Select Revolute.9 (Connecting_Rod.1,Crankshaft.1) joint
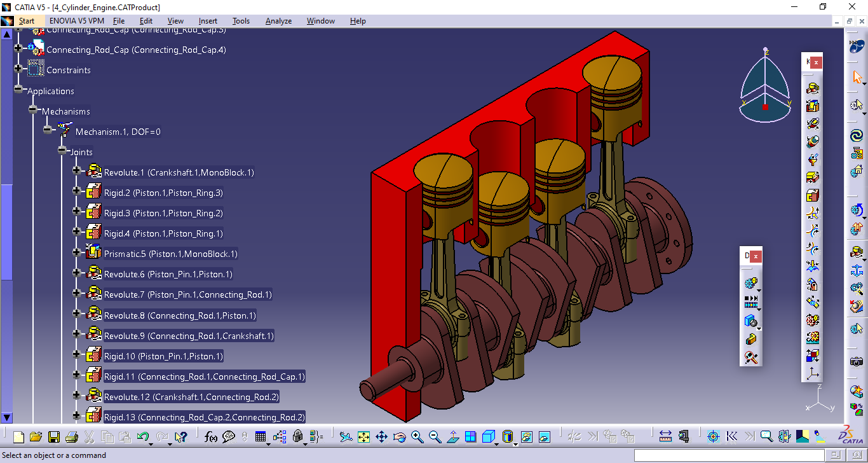Image resolution: width=868 pixels, height=463 pixels. 189,336
